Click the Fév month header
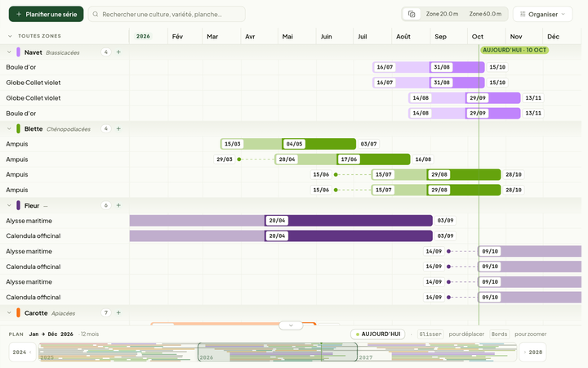Viewport: 588px width, 368px height. pyautogui.click(x=177, y=37)
